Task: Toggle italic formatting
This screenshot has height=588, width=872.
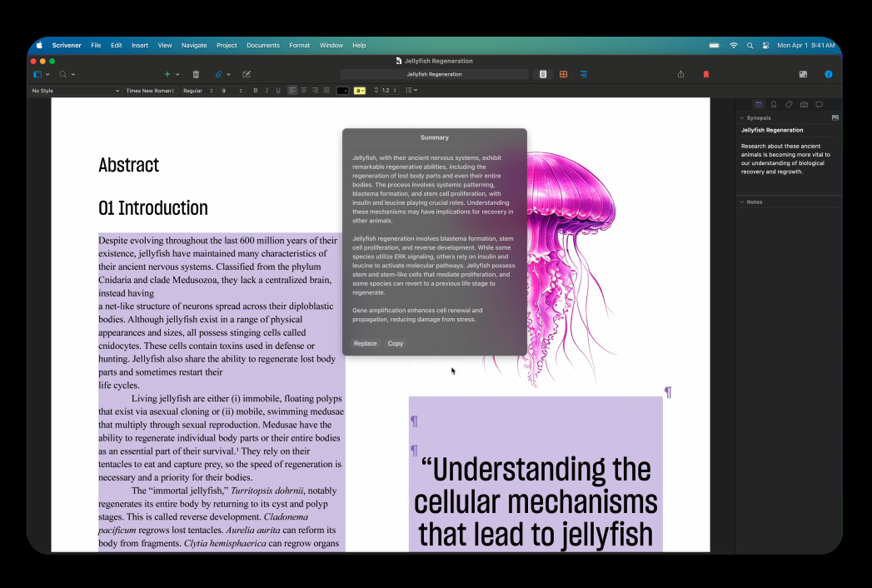Action: point(267,91)
